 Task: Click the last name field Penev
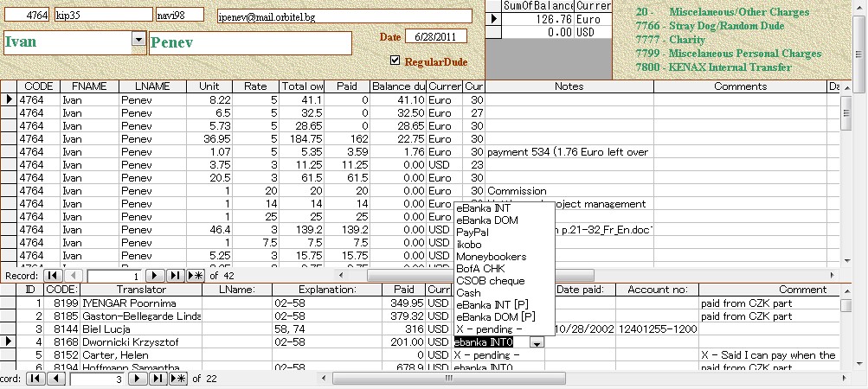pyautogui.click(x=250, y=43)
